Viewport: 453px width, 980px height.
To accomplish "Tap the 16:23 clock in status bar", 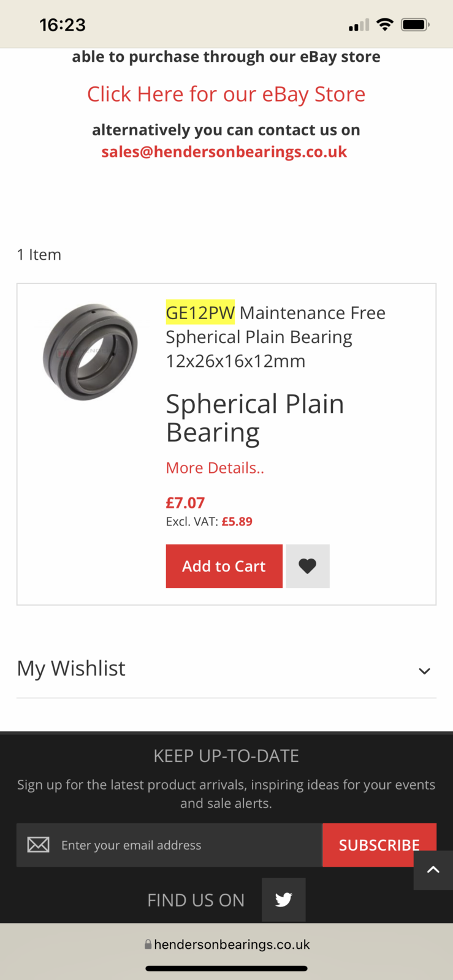I will pyautogui.click(x=63, y=25).
